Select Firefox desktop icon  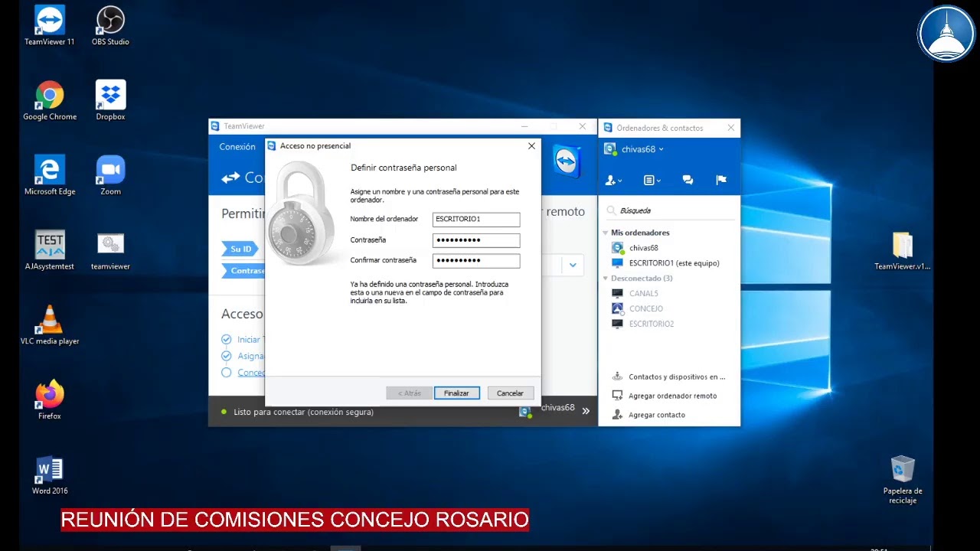pos(50,399)
